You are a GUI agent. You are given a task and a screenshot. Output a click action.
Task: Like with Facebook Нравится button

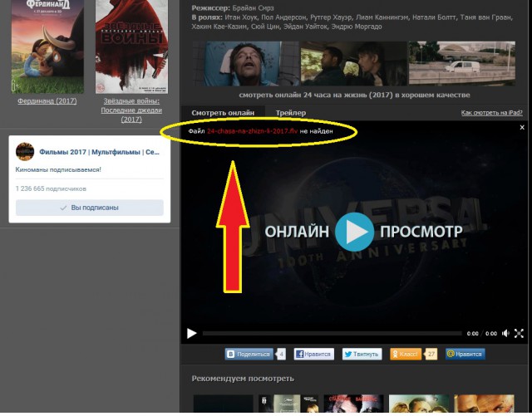pyautogui.click(x=314, y=354)
